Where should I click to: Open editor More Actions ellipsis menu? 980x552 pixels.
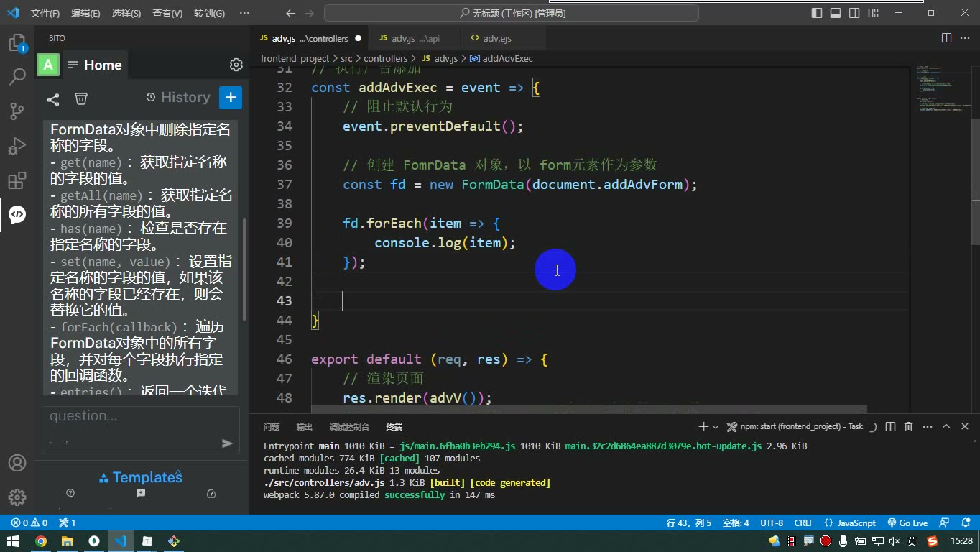coord(966,38)
